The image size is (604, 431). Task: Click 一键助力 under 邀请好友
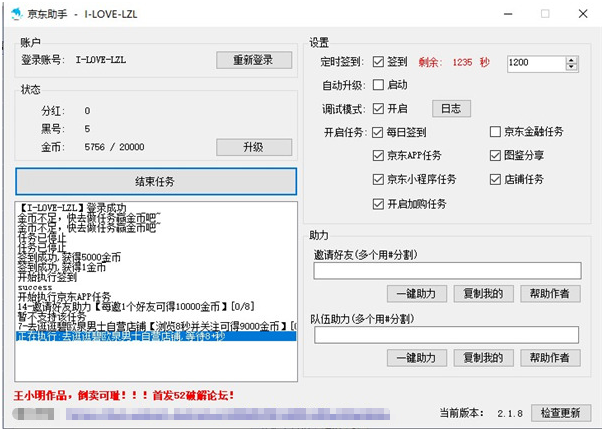[x=416, y=293]
